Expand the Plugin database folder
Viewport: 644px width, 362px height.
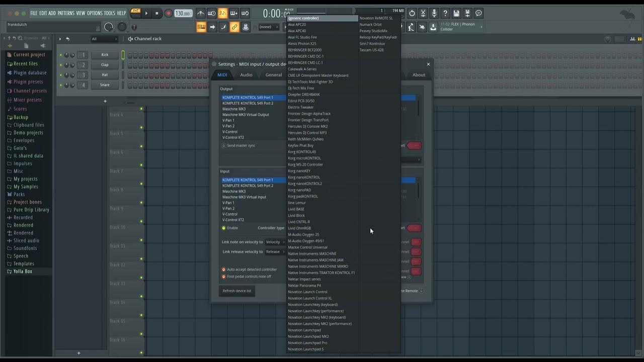(x=30, y=73)
